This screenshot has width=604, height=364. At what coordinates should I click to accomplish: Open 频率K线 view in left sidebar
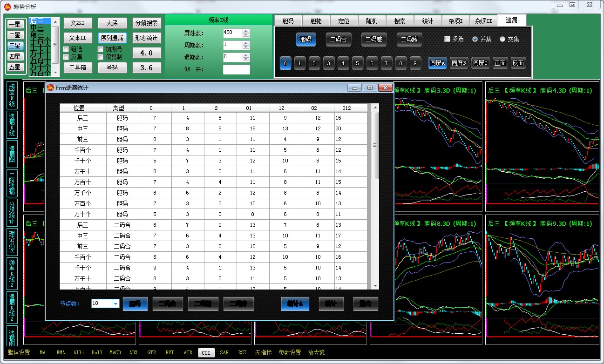pos(12,95)
